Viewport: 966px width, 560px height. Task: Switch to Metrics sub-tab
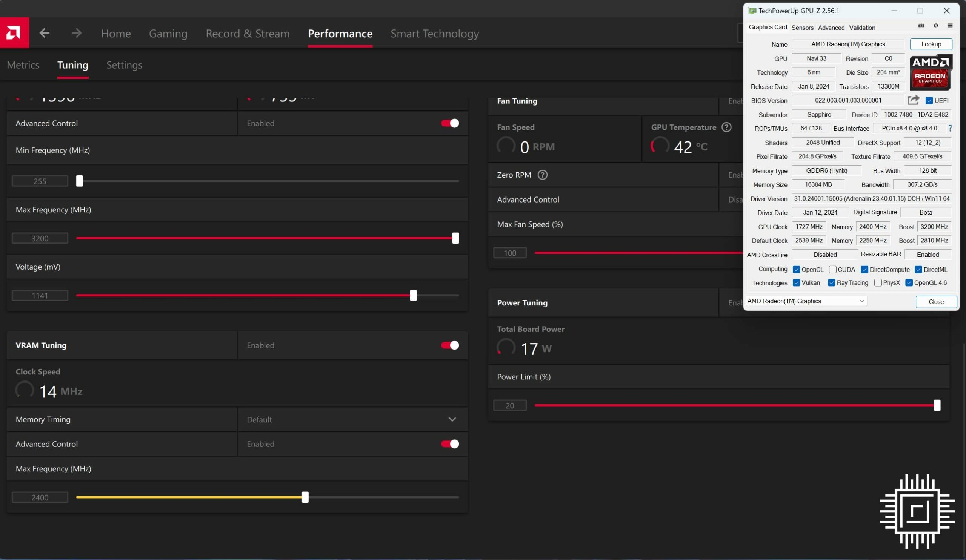23,65
